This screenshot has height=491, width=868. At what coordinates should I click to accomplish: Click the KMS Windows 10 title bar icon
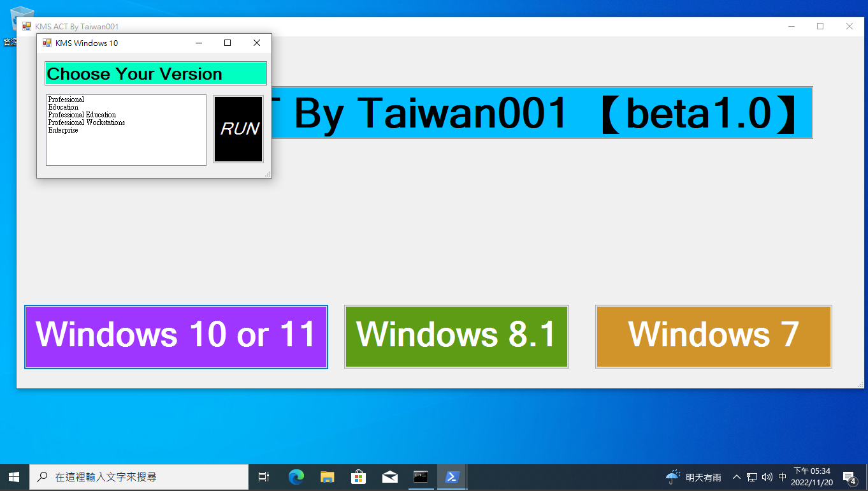47,43
